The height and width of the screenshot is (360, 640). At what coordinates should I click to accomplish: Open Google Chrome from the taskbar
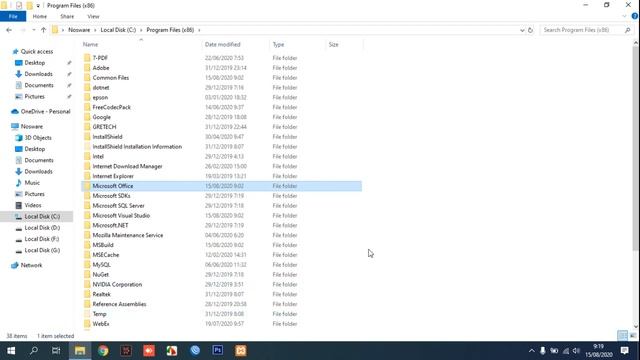[x=103, y=351]
